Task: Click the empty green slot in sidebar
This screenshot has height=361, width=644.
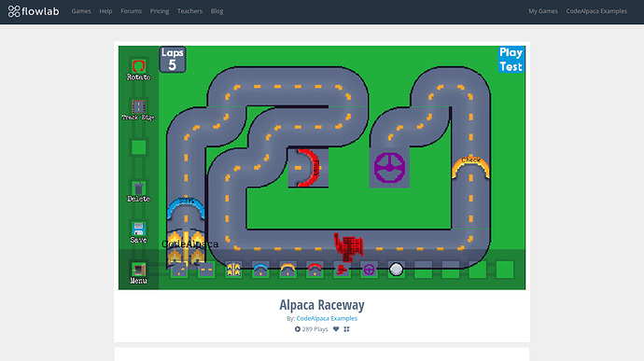Action: point(138,147)
